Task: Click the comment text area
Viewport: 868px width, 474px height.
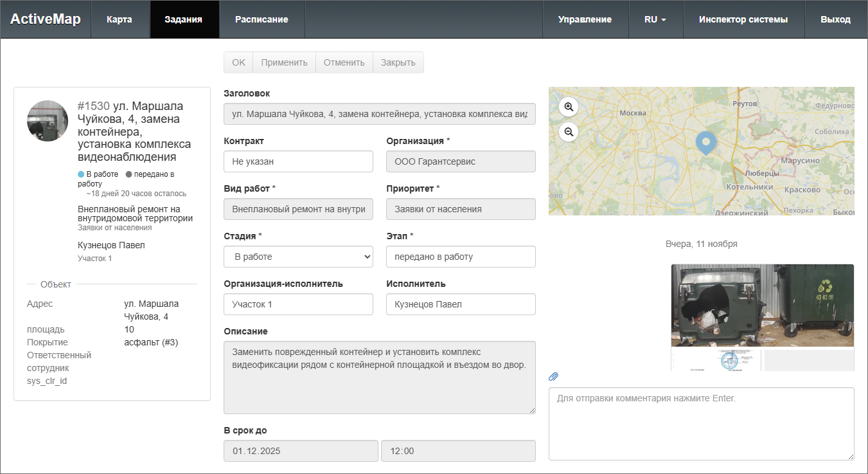Action: coord(701,423)
